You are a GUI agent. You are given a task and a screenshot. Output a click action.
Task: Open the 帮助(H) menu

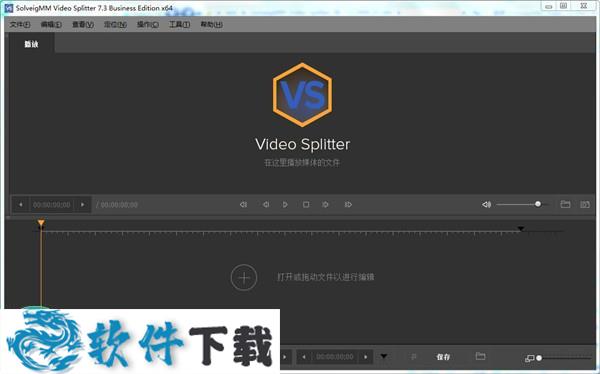click(x=211, y=24)
